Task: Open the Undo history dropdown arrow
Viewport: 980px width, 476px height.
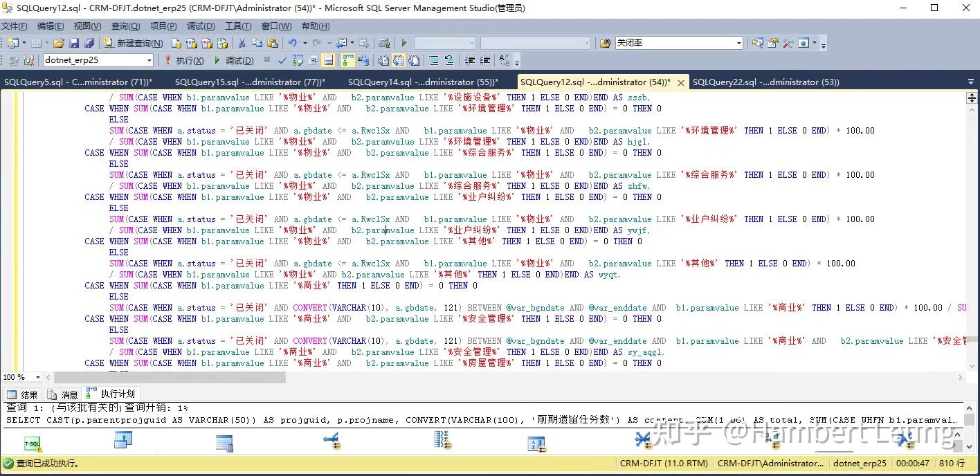Action: 305,43
